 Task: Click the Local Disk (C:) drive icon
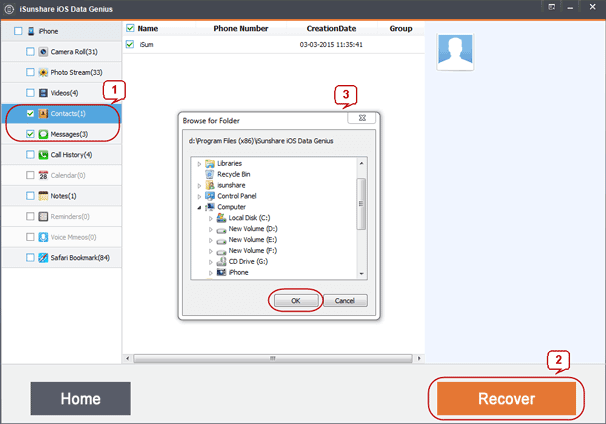(x=221, y=218)
